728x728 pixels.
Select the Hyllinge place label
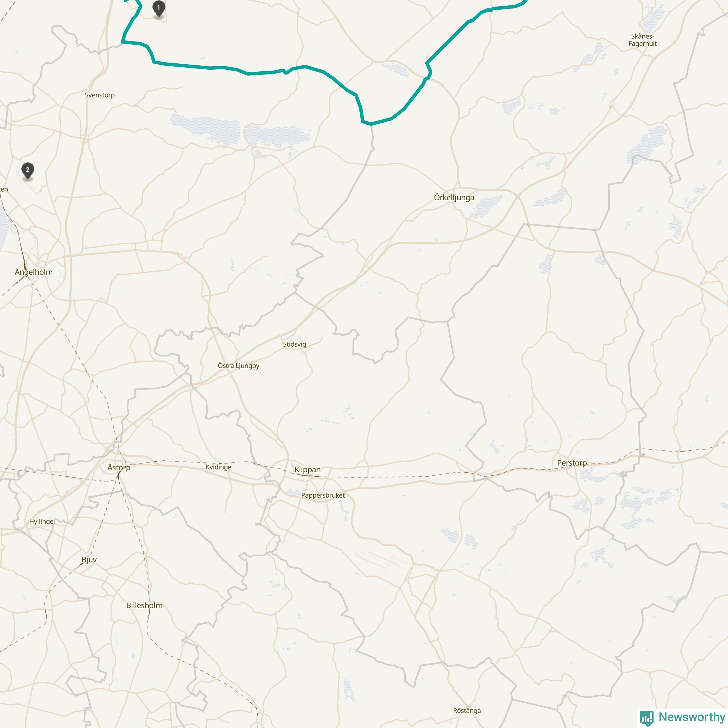click(42, 522)
